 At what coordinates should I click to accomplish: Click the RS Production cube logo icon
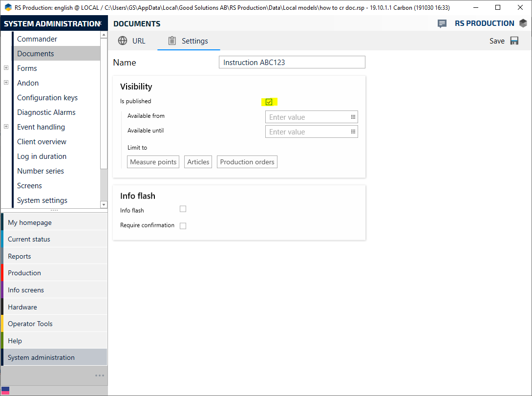point(523,23)
